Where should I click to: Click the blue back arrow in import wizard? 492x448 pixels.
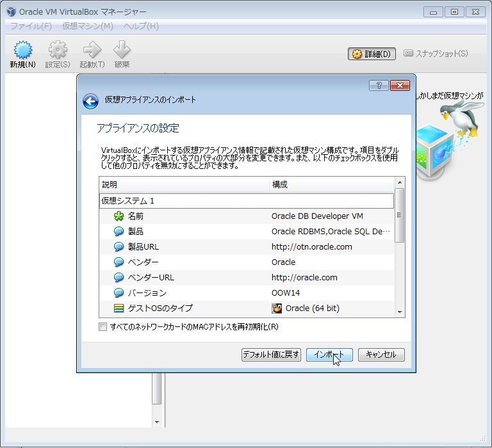pyautogui.click(x=91, y=101)
